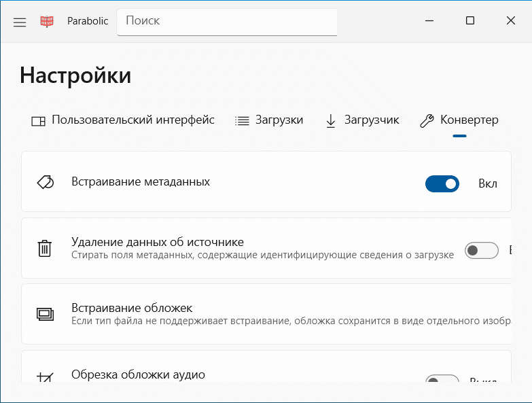This screenshot has width=532, height=403.
Task: Click the list icon on Загрузки tab
Action: point(242,121)
